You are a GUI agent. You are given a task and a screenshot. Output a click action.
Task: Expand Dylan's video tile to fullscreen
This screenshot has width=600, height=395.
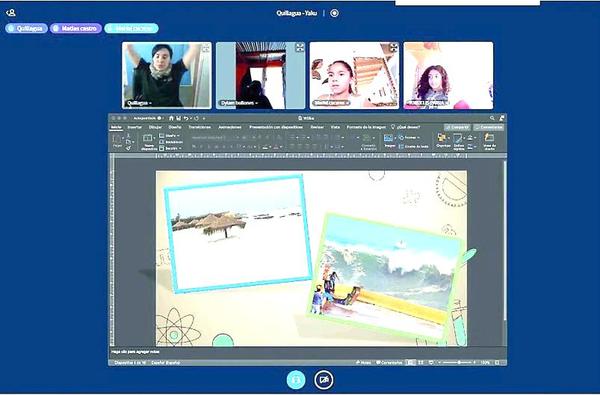coord(300,47)
